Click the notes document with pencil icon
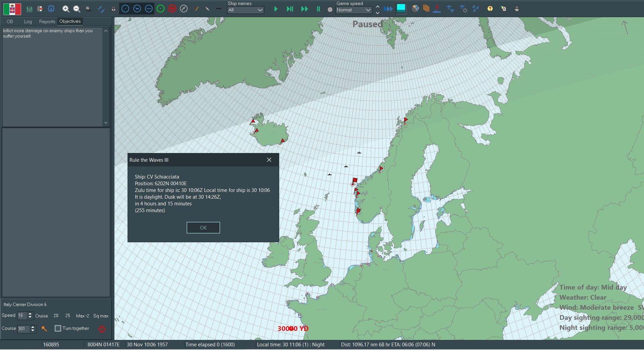Viewport: 644px width, 350px height. point(503,9)
